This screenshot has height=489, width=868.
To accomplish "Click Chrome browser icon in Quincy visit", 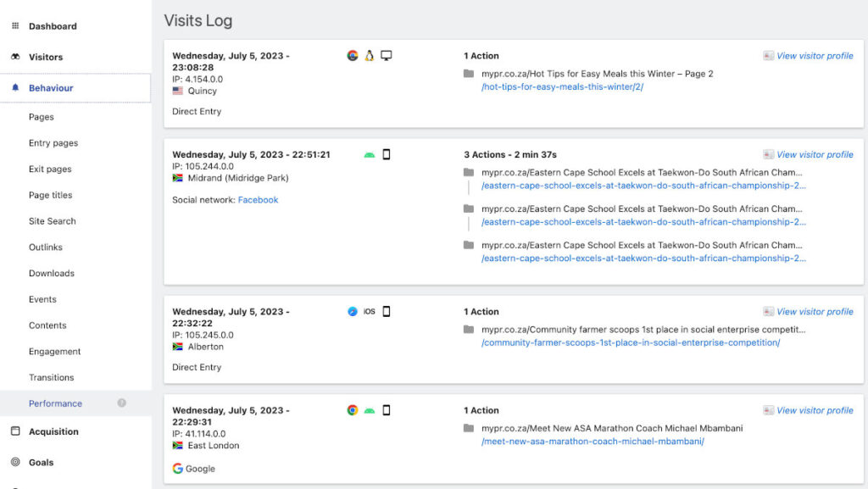I will [353, 55].
